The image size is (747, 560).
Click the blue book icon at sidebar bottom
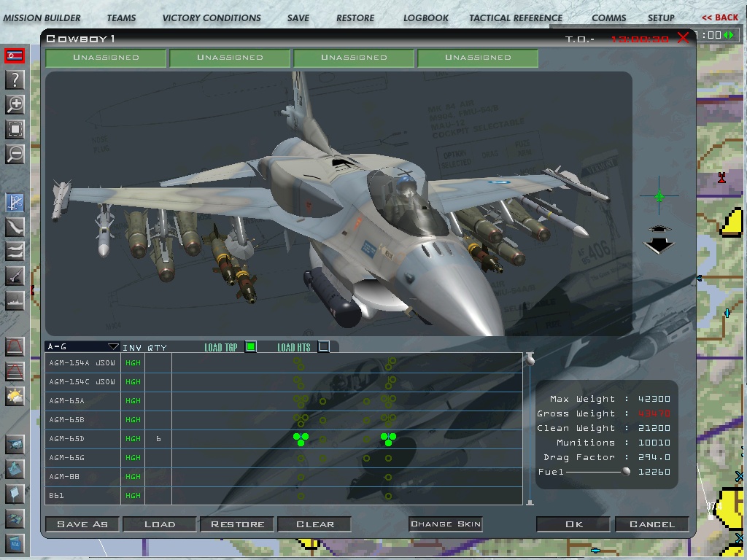tap(15, 543)
